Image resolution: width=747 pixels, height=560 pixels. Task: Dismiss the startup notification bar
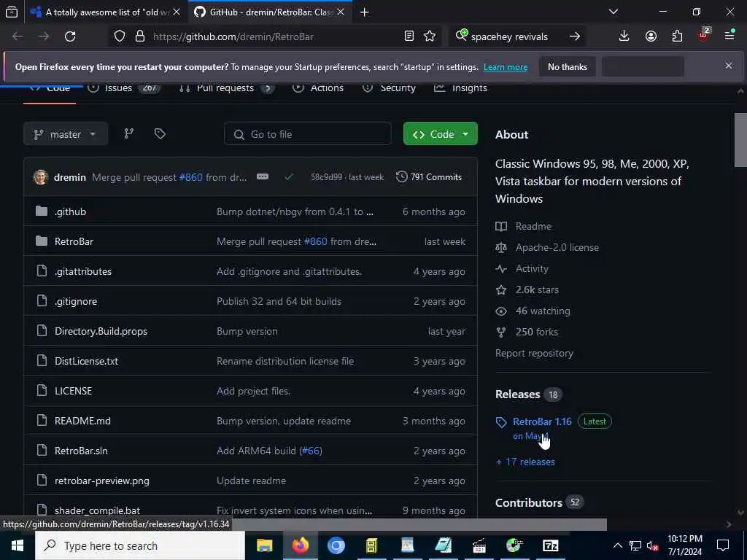pyautogui.click(x=729, y=66)
